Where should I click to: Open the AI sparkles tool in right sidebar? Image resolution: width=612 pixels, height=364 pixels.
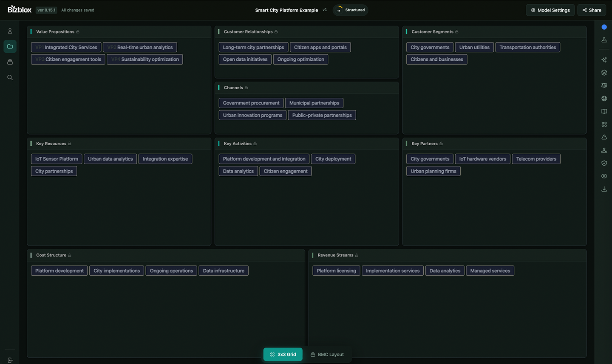pyautogui.click(x=604, y=59)
